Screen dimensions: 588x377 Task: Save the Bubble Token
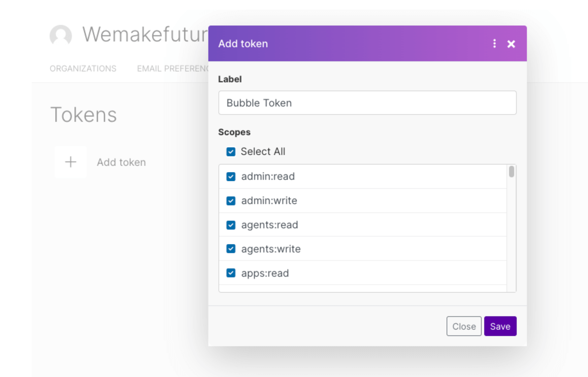[x=500, y=326]
